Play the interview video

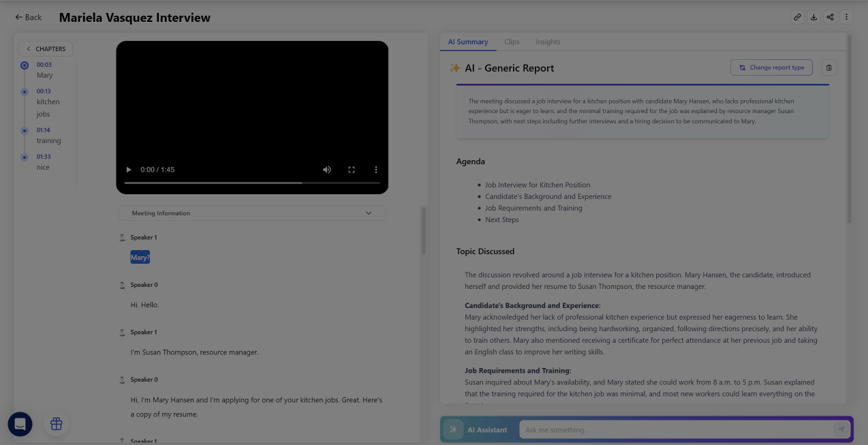pos(129,170)
